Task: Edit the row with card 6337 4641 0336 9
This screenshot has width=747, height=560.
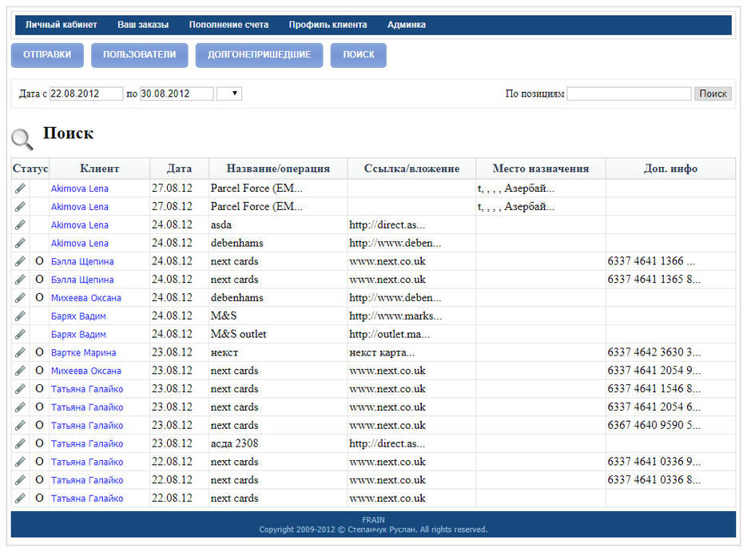Action: point(20,462)
